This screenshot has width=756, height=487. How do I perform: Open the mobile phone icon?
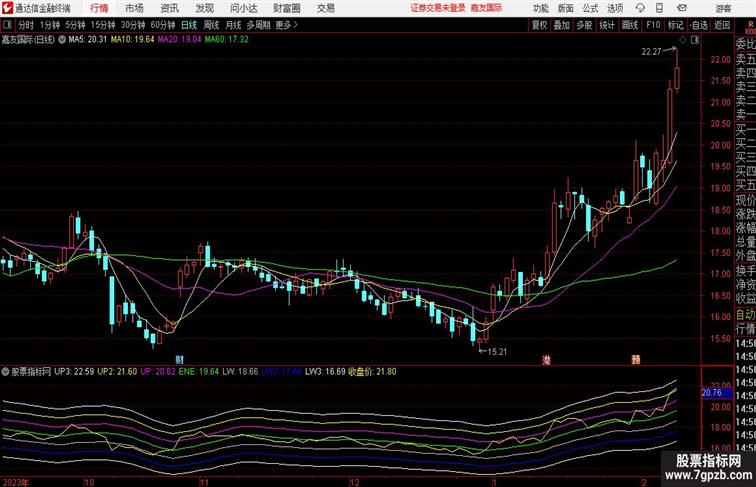click(x=660, y=8)
